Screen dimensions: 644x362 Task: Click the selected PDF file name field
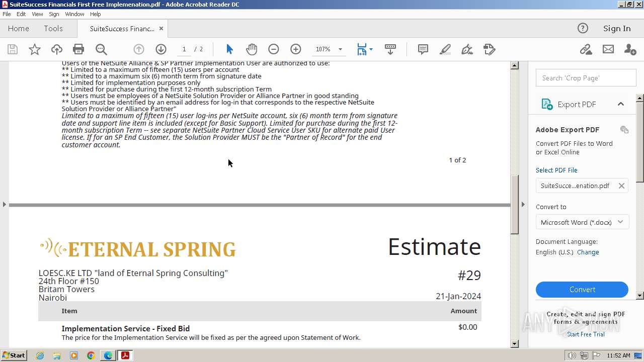point(576,186)
